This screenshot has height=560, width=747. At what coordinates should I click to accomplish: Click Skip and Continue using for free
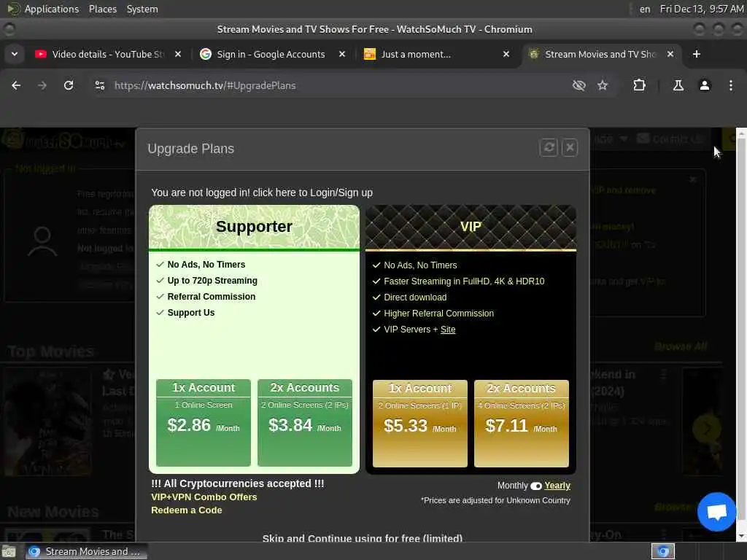[x=362, y=538]
